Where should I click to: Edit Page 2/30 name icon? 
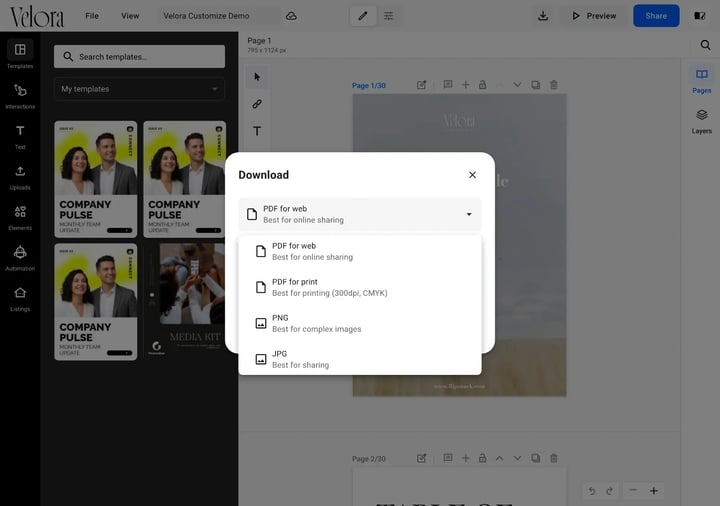click(x=422, y=458)
